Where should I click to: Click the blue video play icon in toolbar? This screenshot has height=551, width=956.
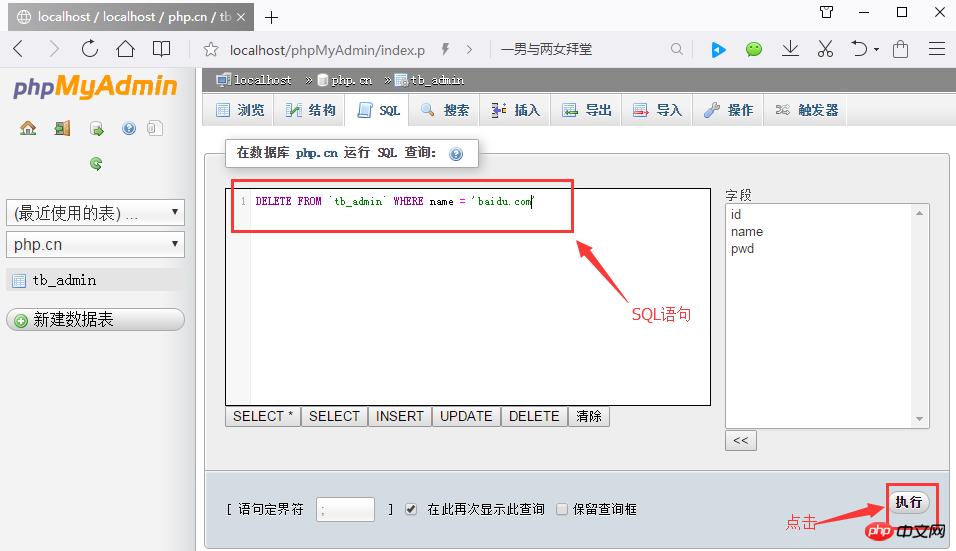[x=718, y=49]
